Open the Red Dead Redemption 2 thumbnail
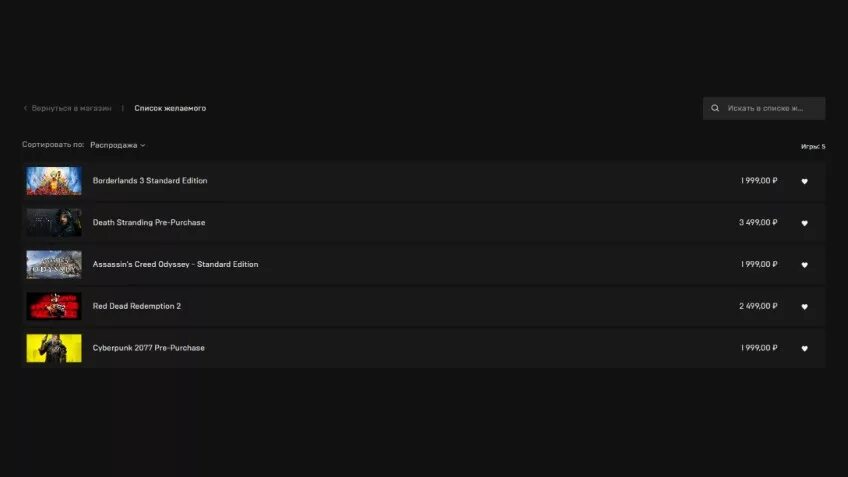This screenshot has height=477, width=848. pyautogui.click(x=54, y=306)
